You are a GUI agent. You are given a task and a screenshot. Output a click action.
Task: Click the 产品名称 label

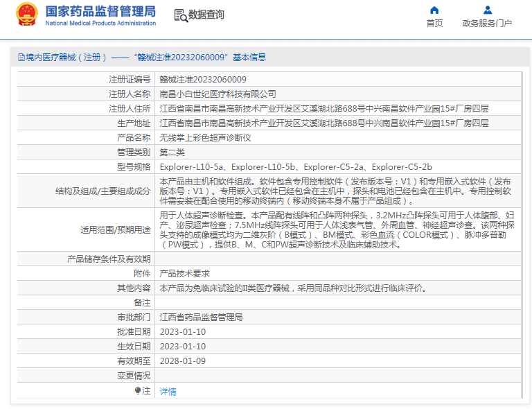(134, 138)
